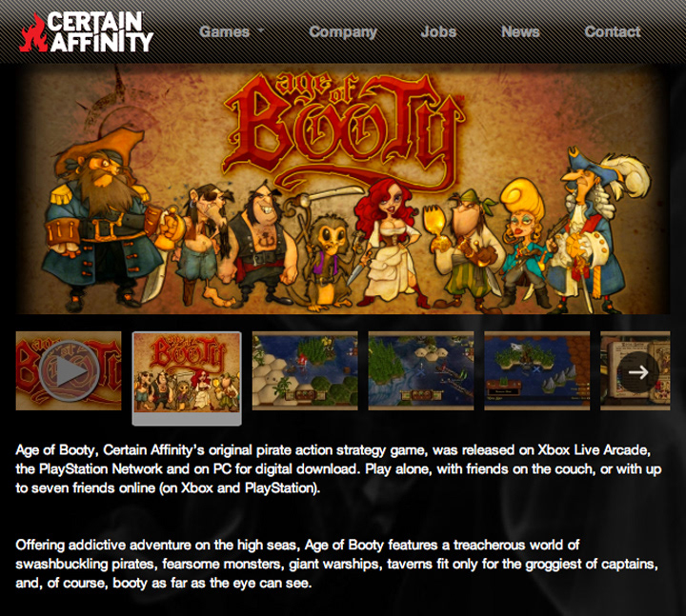The height and width of the screenshot is (616, 686).
Task: Open the Company page
Action: coord(343,32)
